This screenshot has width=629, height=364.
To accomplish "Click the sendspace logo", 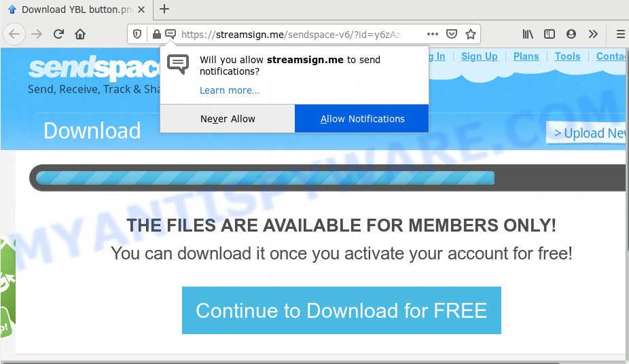I will tap(94, 68).
